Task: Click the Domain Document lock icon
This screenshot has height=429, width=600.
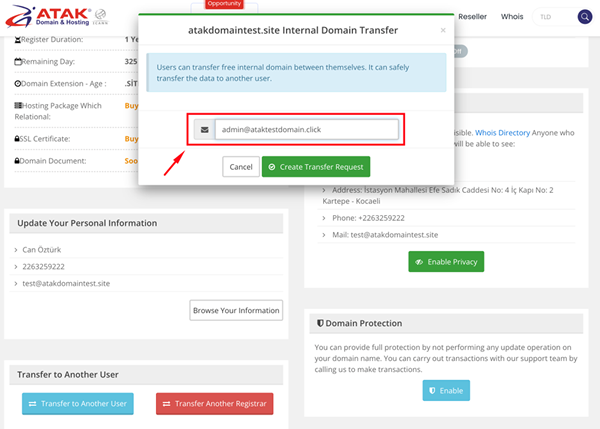Action: point(17,161)
